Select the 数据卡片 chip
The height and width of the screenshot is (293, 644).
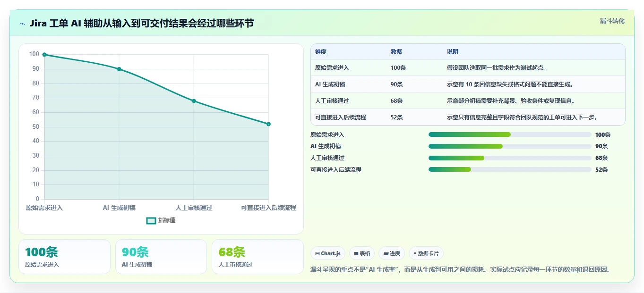pos(426,253)
